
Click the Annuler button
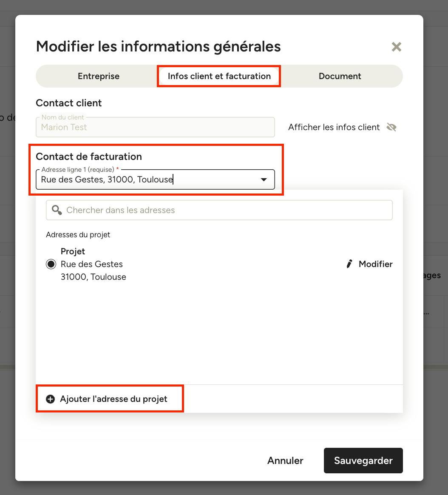285,460
